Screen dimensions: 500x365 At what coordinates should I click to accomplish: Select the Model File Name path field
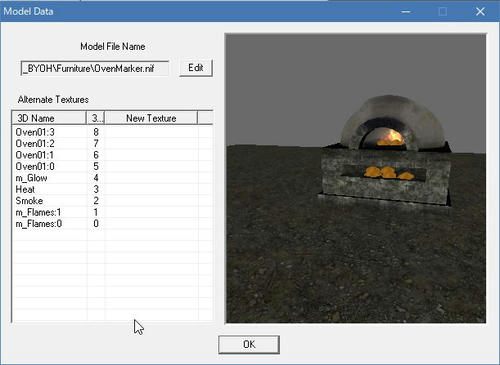tap(95, 68)
